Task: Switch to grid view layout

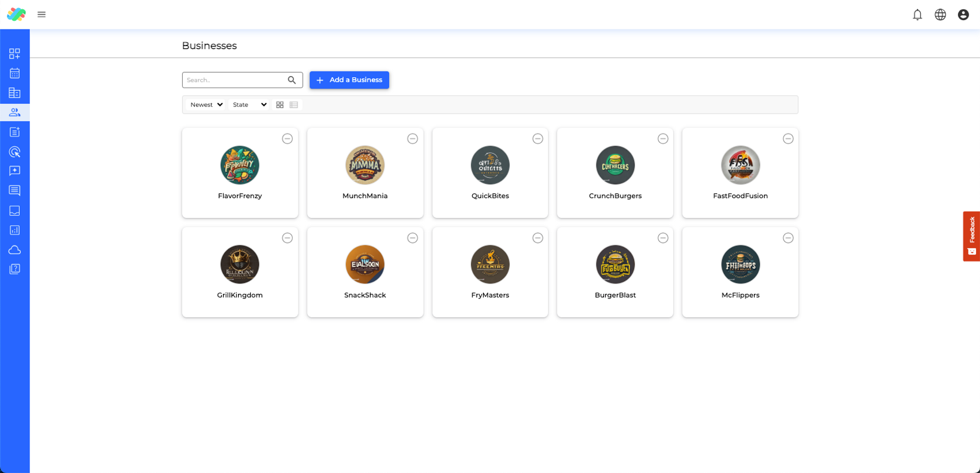Action: click(280, 105)
